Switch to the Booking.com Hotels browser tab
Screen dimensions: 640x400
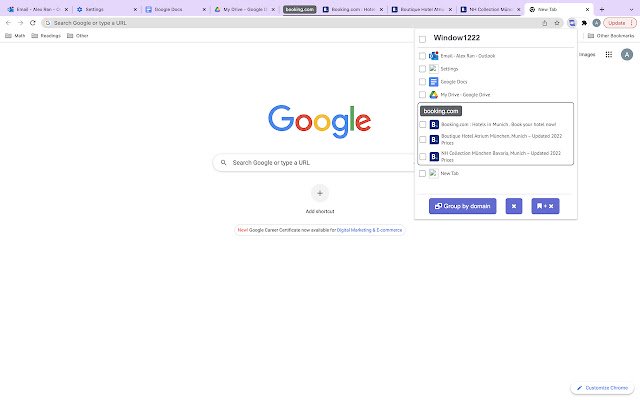(x=353, y=9)
